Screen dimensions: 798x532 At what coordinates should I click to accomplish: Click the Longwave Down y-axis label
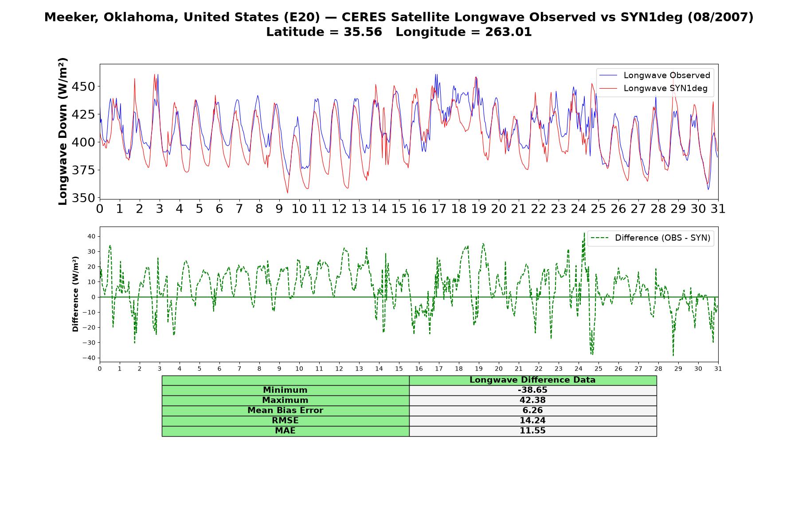(x=63, y=131)
